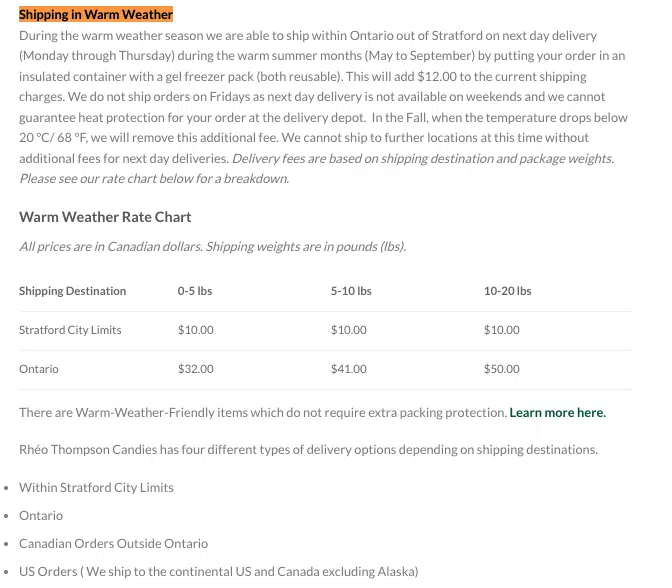This screenshot has width=672, height=588.
Task: Click the Stratford City Limits 0-5 lbs $10.00 price
Action: [196, 330]
